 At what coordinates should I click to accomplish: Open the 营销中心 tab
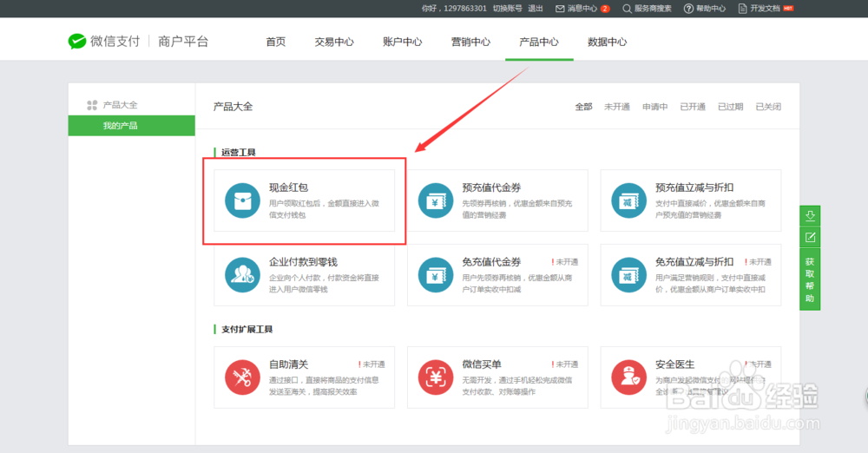(x=470, y=42)
